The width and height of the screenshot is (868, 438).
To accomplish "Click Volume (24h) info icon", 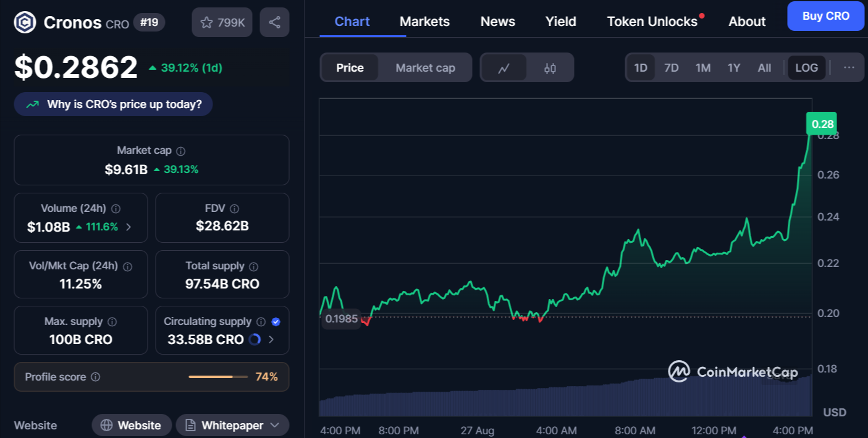I will pyautogui.click(x=116, y=209).
